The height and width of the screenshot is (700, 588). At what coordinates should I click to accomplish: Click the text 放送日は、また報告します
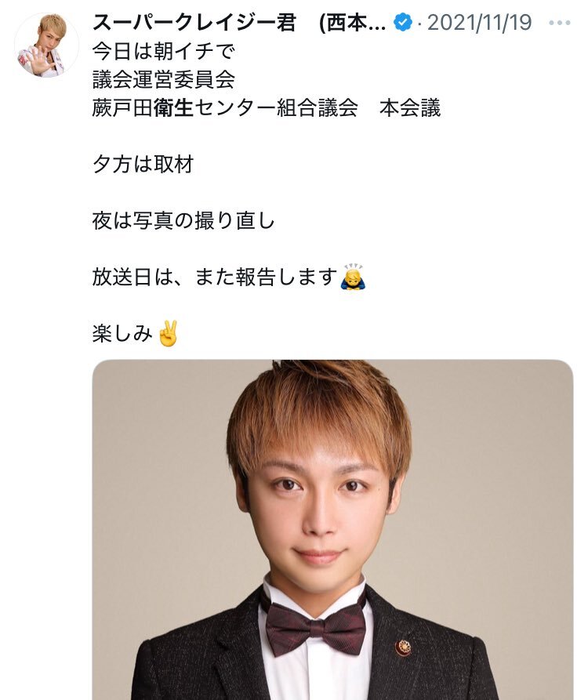point(215,277)
